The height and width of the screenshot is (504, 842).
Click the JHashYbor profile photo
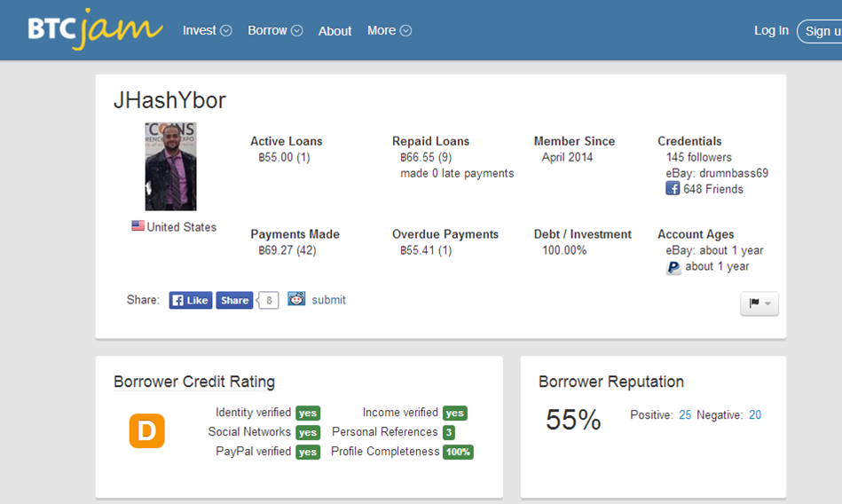tap(170, 166)
